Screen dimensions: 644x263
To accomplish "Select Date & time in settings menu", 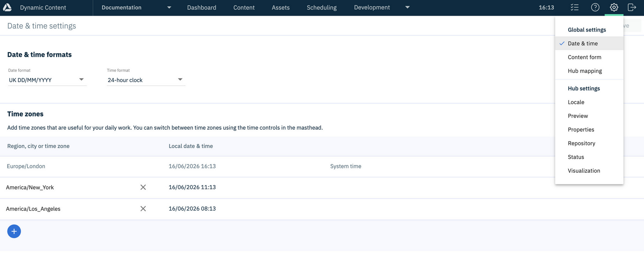I will coord(589,44).
